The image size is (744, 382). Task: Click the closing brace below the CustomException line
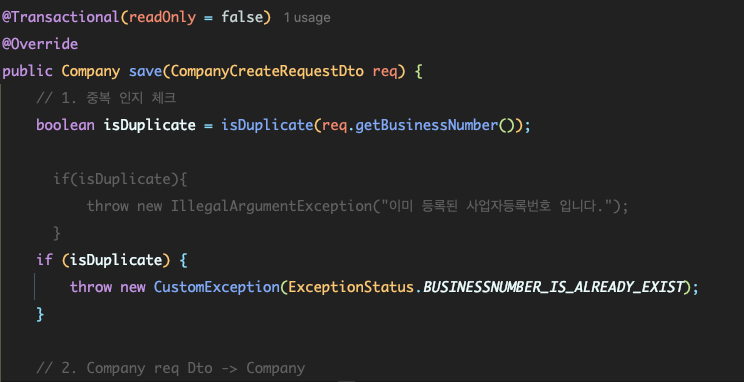point(40,314)
